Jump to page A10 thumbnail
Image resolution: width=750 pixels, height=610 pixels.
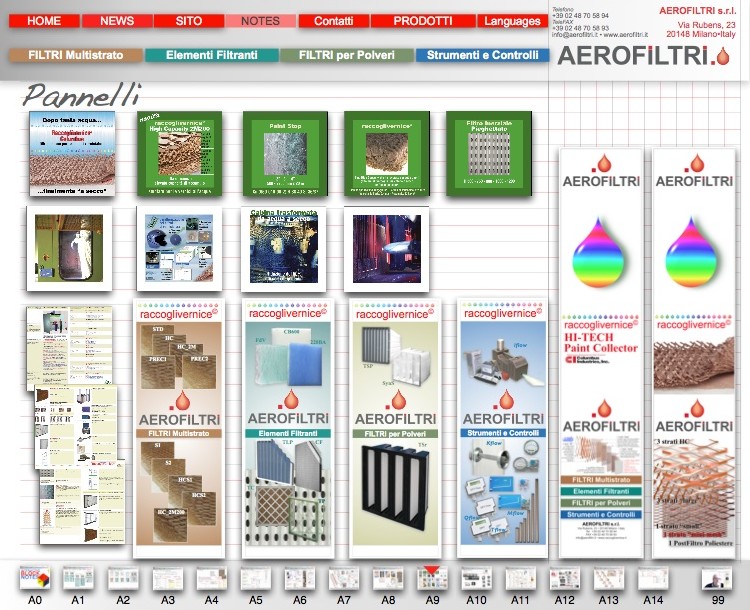[476, 578]
